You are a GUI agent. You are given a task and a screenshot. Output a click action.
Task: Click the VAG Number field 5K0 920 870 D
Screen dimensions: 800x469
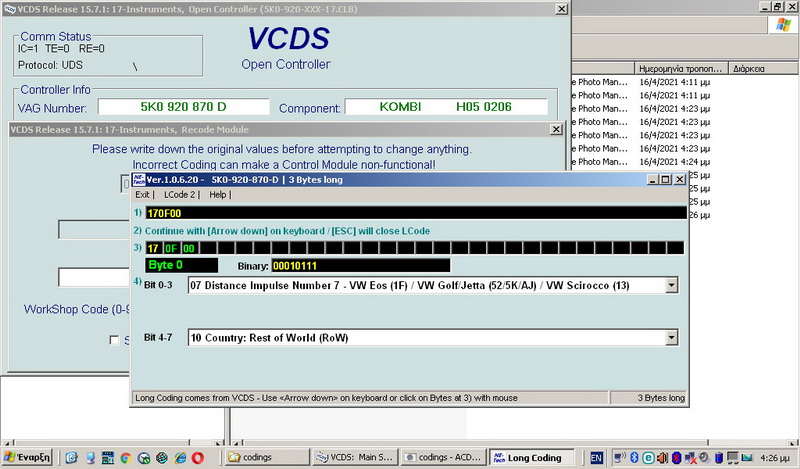pyautogui.click(x=184, y=107)
